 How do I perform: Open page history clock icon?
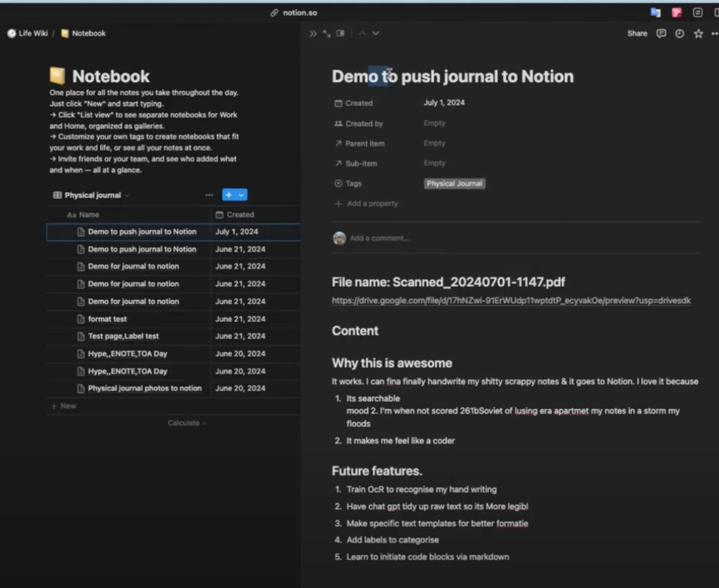point(680,33)
